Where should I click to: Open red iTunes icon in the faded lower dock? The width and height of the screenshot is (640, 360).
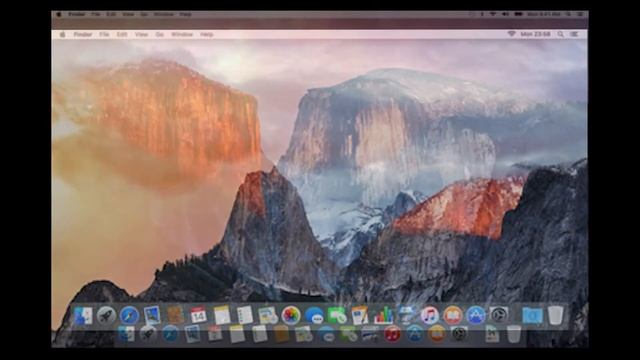(x=392, y=334)
